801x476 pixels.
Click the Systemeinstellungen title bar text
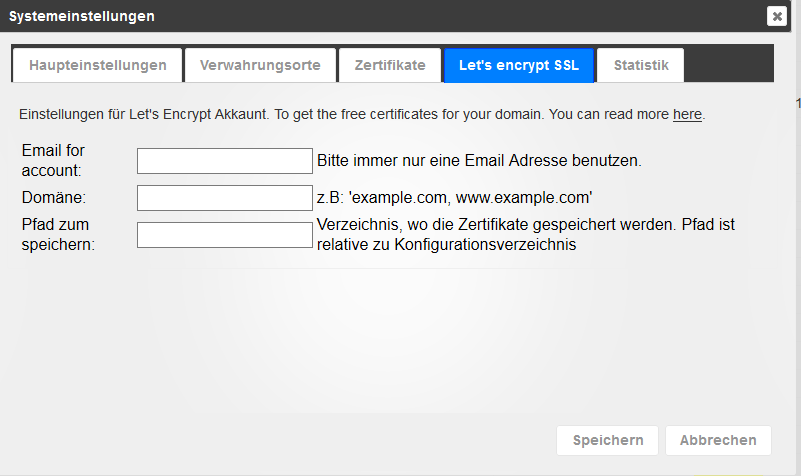coord(82,16)
